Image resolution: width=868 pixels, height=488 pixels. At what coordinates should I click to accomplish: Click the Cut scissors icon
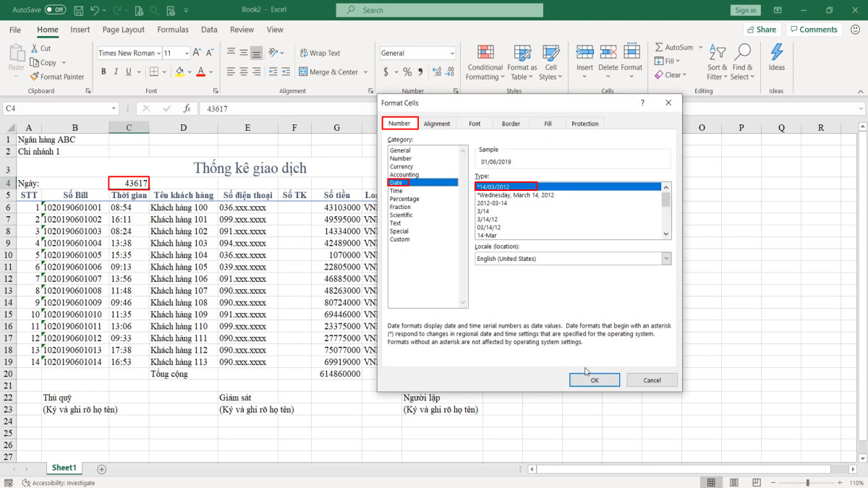[x=35, y=48]
